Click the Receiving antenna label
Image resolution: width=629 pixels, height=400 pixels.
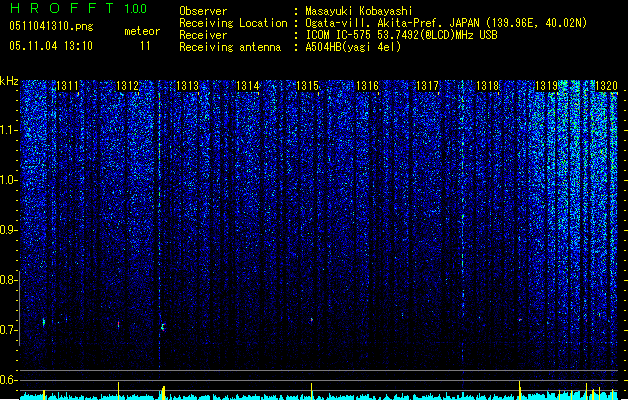230,47
